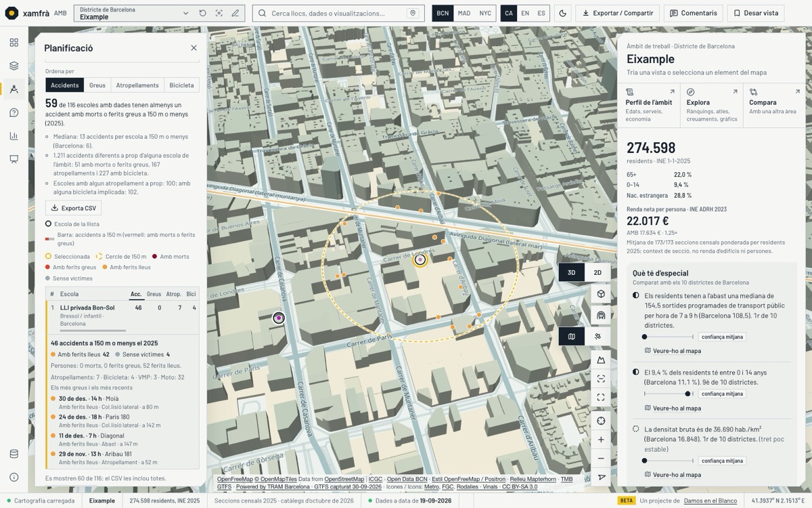Expand the Perfil de l'àmbit card
The width and height of the screenshot is (812, 508).
pos(648,106)
